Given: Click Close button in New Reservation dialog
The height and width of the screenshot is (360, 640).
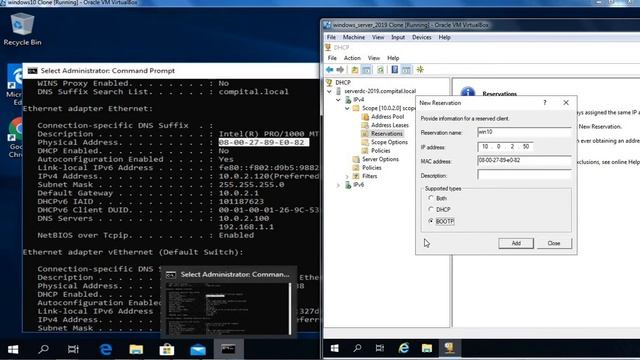Looking at the screenshot, I should click(554, 243).
